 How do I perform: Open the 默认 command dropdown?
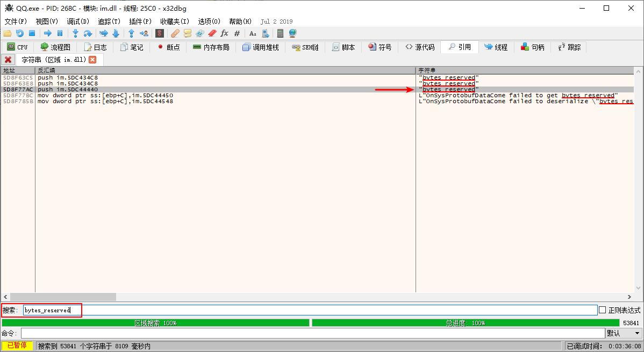pos(623,334)
